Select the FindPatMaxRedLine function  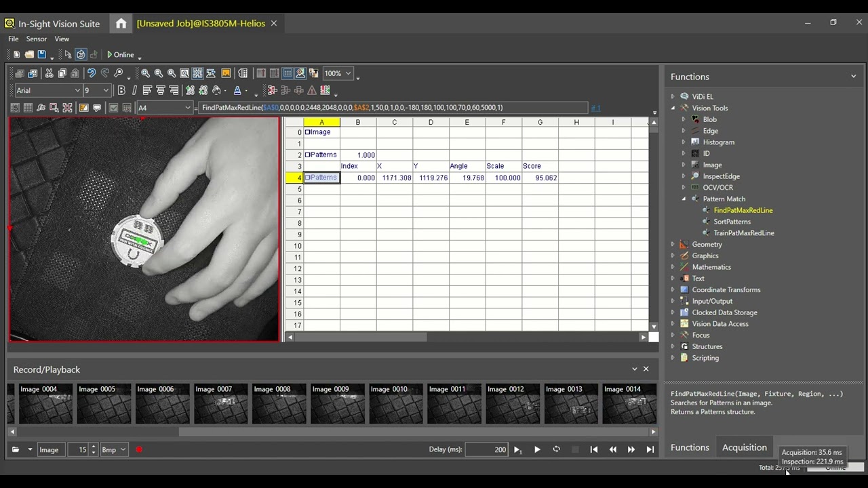pyautogui.click(x=743, y=210)
